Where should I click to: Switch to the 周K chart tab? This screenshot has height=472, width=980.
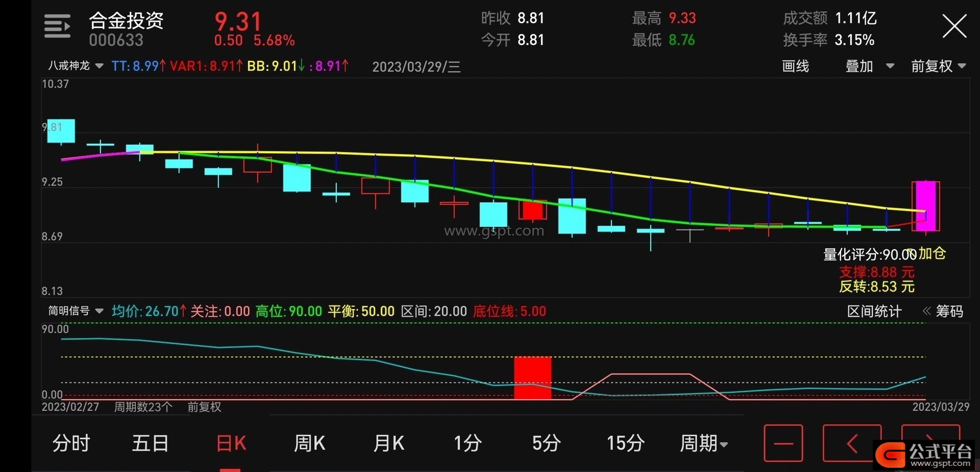pos(310,443)
